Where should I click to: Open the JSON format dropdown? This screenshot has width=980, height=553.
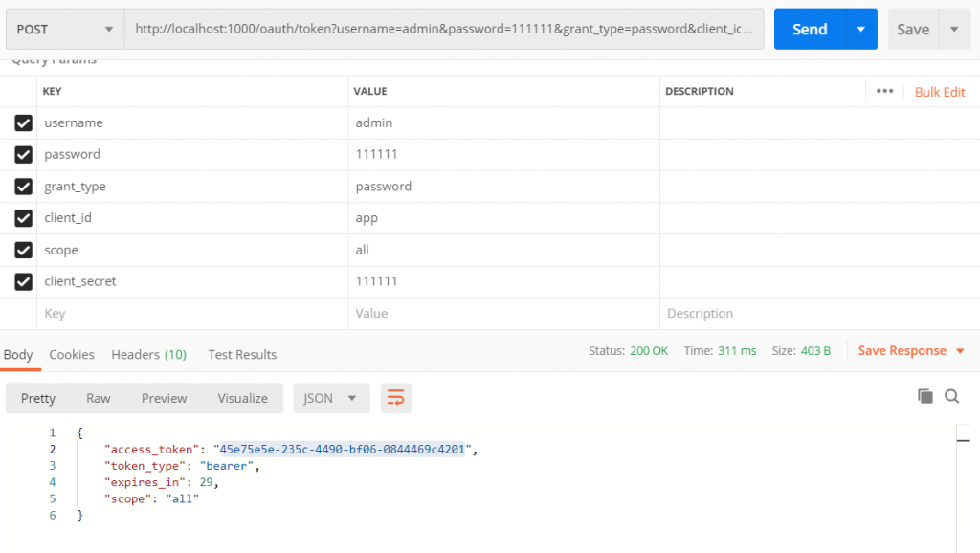331,398
